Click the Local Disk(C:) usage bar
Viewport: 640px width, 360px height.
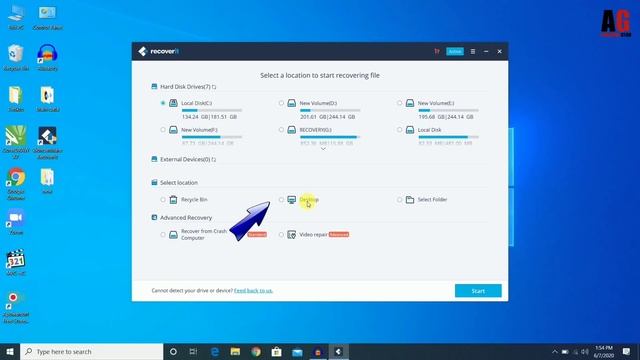[212, 110]
